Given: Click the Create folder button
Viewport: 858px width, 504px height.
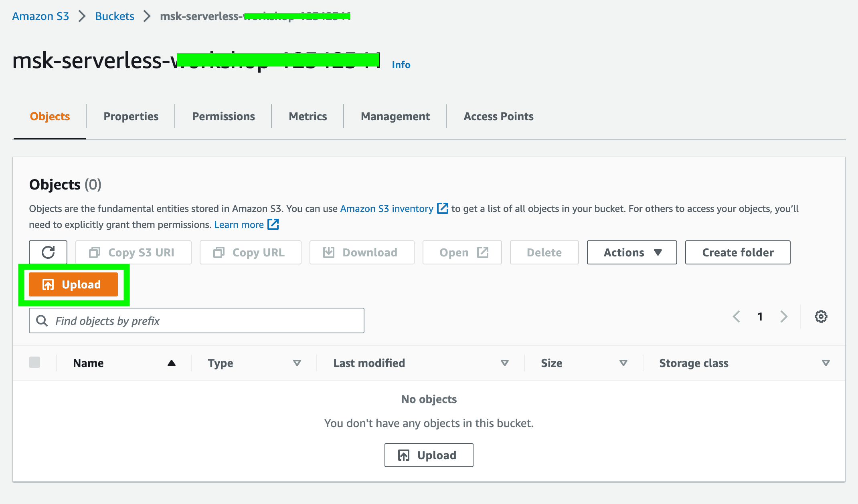Looking at the screenshot, I should pos(738,252).
